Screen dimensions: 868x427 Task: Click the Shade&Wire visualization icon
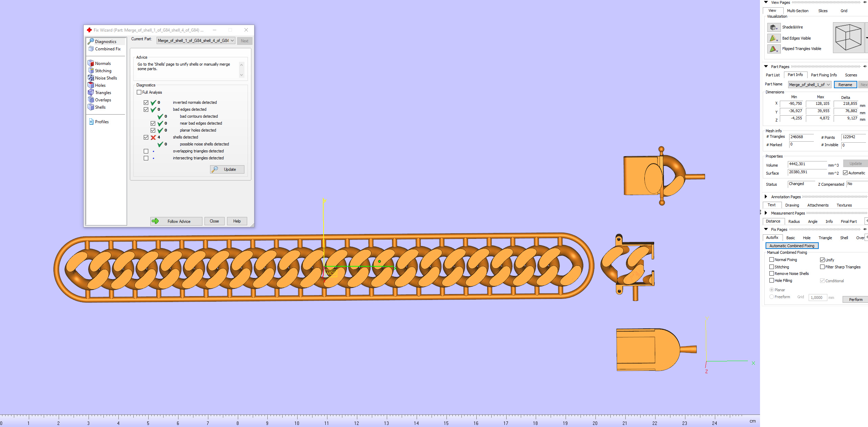(x=774, y=27)
